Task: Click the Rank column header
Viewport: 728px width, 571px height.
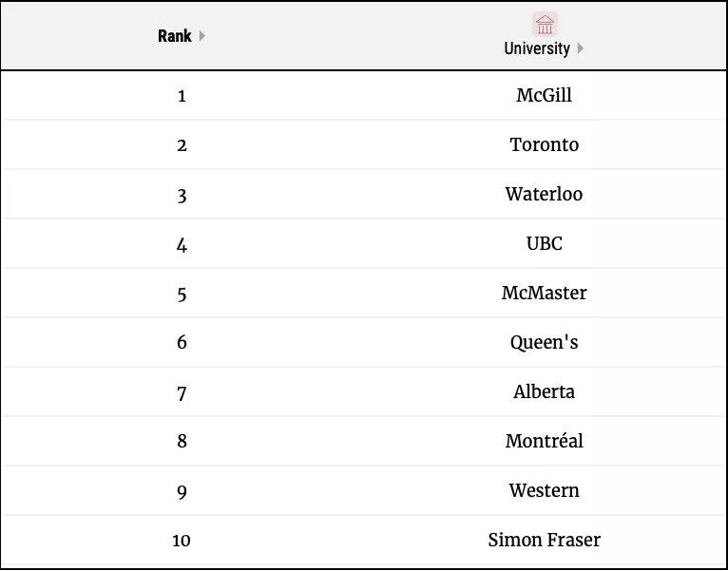Action: click(x=175, y=36)
